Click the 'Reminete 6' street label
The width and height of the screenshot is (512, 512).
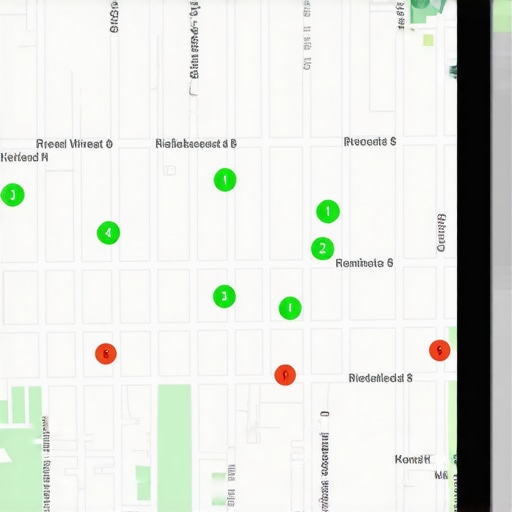click(364, 263)
